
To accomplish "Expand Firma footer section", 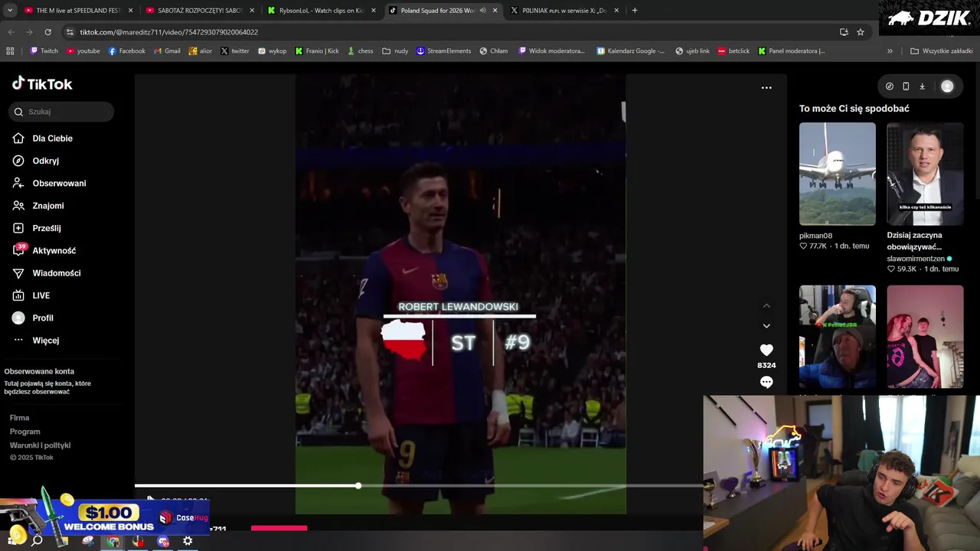I will pos(20,418).
